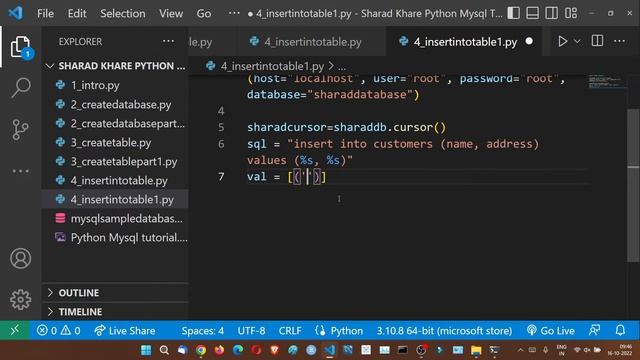Open mysqlsampledatabase file
The height and width of the screenshot is (360, 640).
(115, 219)
